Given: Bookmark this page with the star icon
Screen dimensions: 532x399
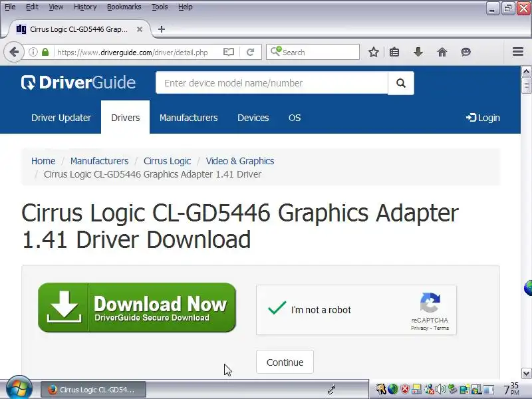Looking at the screenshot, I should coord(374,52).
